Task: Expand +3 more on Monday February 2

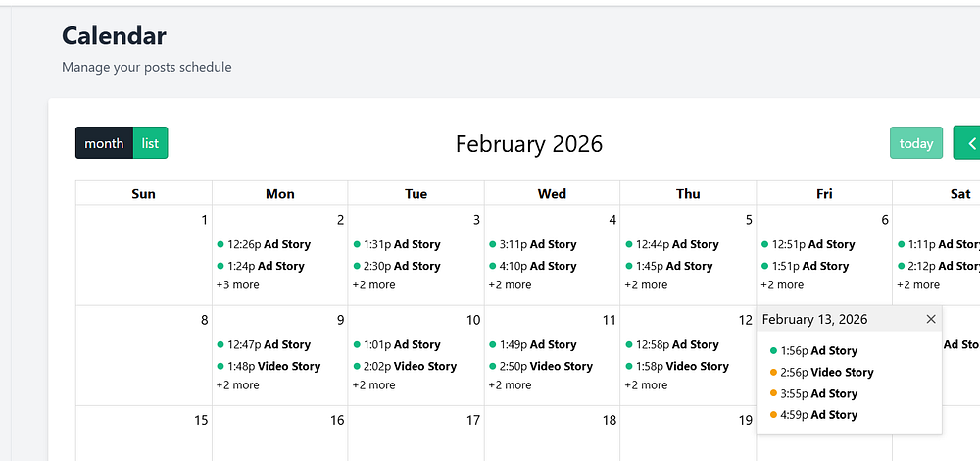Action: (x=238, y=285)
